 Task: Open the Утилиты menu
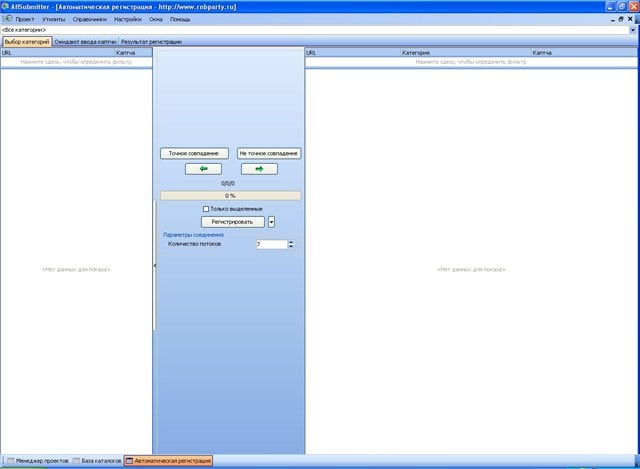(x=53, y=19)
